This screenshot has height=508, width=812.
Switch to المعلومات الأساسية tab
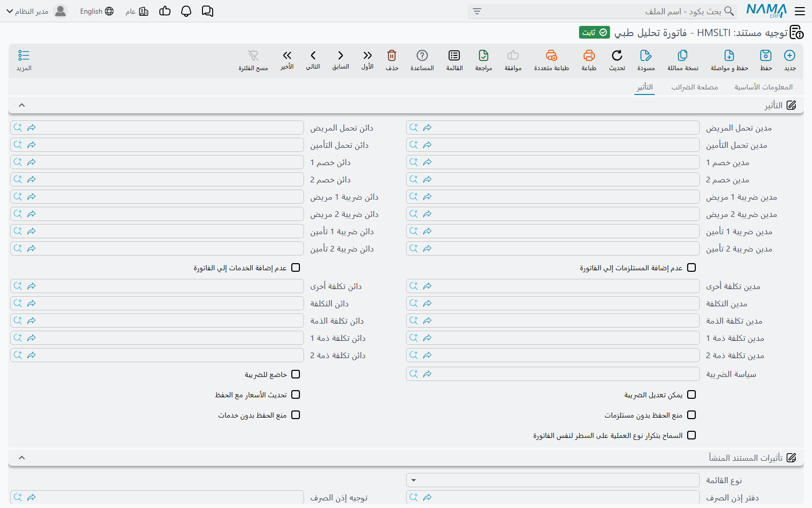click(763, 87)
